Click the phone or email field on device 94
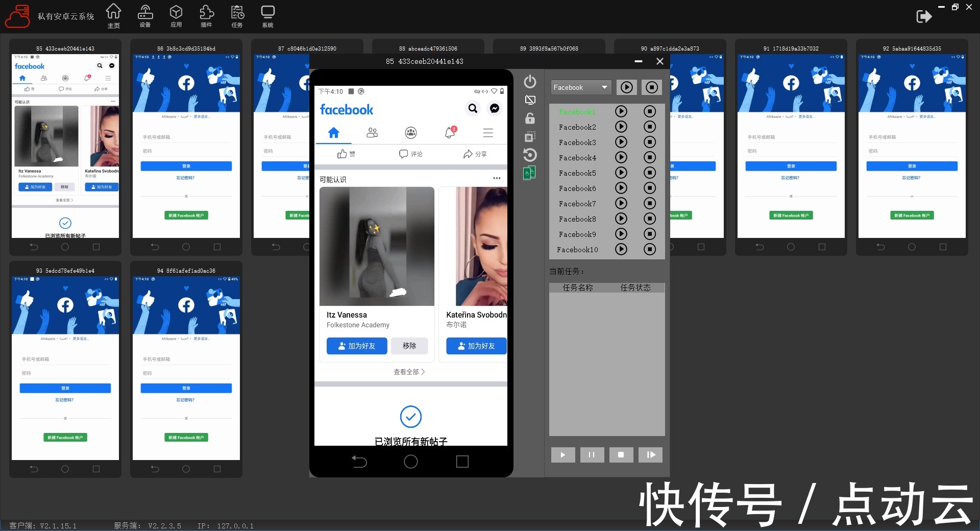The image size is (980, 531). (186, 359)
